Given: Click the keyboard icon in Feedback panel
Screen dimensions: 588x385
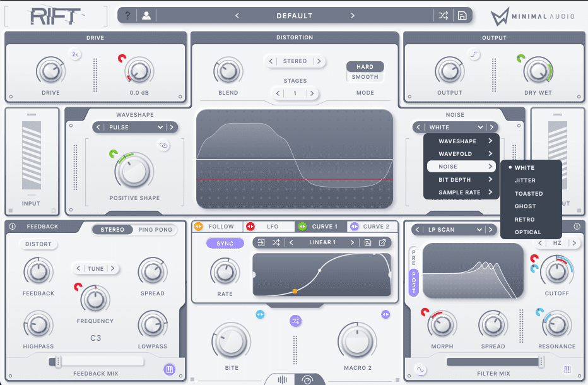Looking at the screenshot, I should point(170,370).
